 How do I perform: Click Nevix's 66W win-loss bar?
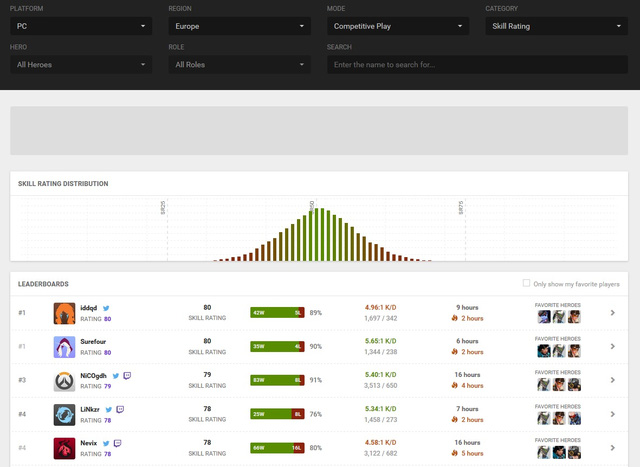click(x=277, y=448)
